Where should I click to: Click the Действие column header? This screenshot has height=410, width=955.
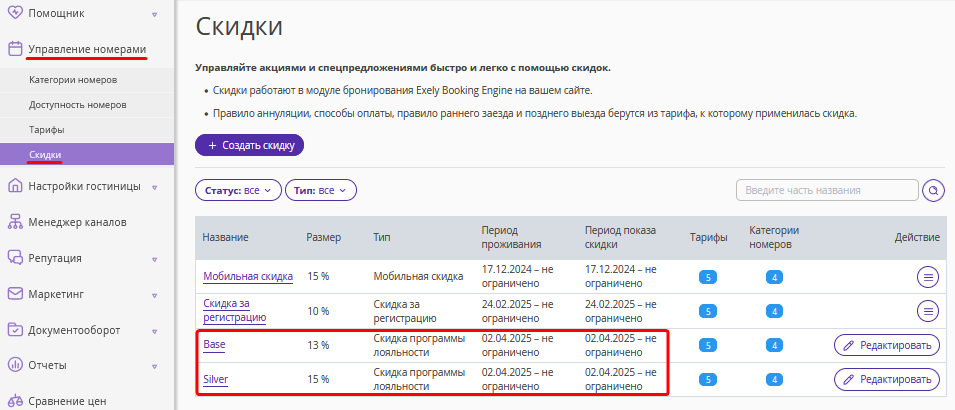(x=917, y=238)
